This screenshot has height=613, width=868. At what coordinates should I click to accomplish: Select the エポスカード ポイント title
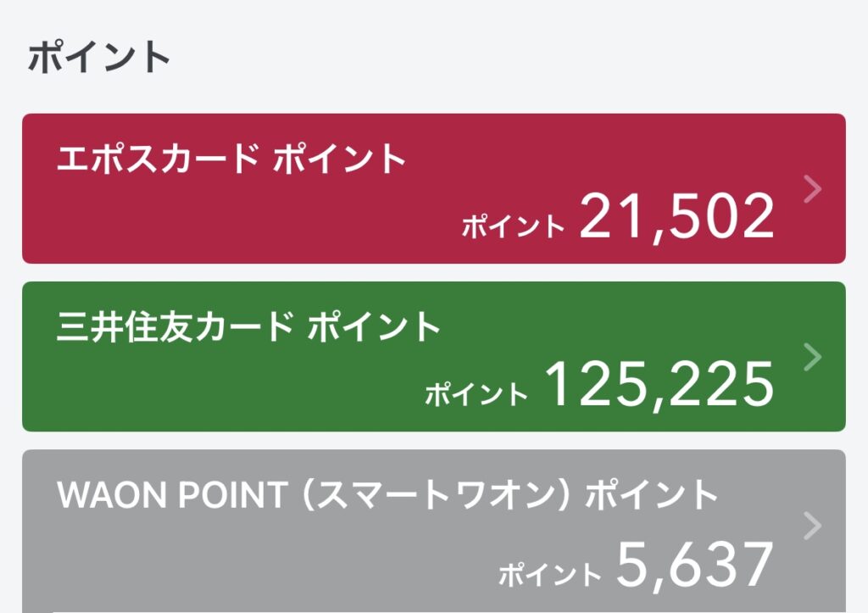pos(231,159)
